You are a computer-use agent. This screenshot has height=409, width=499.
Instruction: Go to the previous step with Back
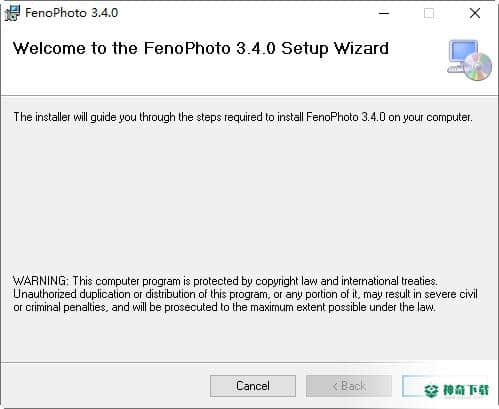(x=349, y=386)
